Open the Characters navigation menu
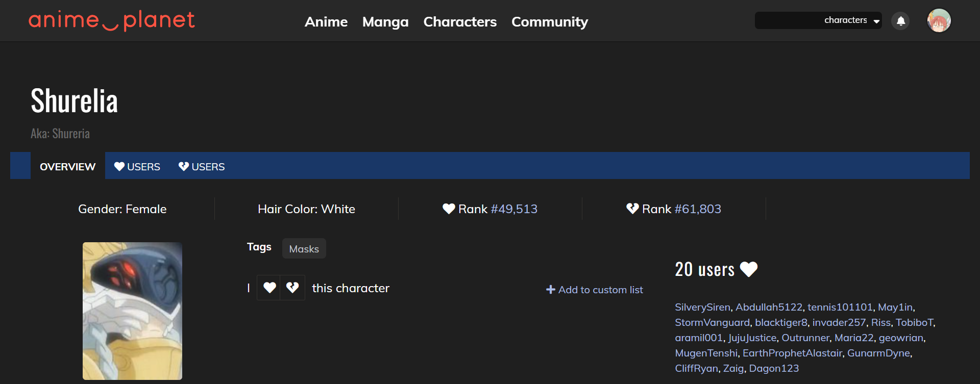This screenshot has width=980, height=384. point(460,22)
